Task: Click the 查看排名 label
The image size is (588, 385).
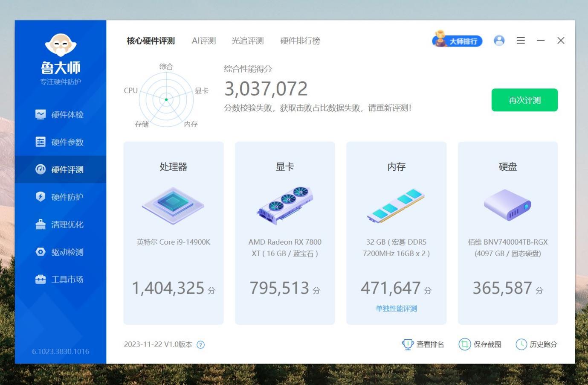Action: click(x=430, y=344)
